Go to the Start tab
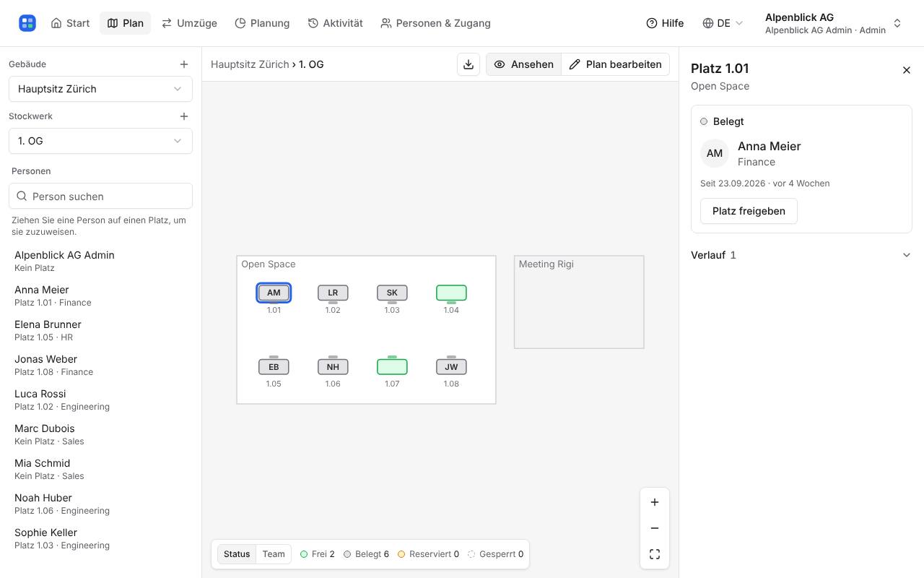Screen dimensions: 924x578 (70, 23)
